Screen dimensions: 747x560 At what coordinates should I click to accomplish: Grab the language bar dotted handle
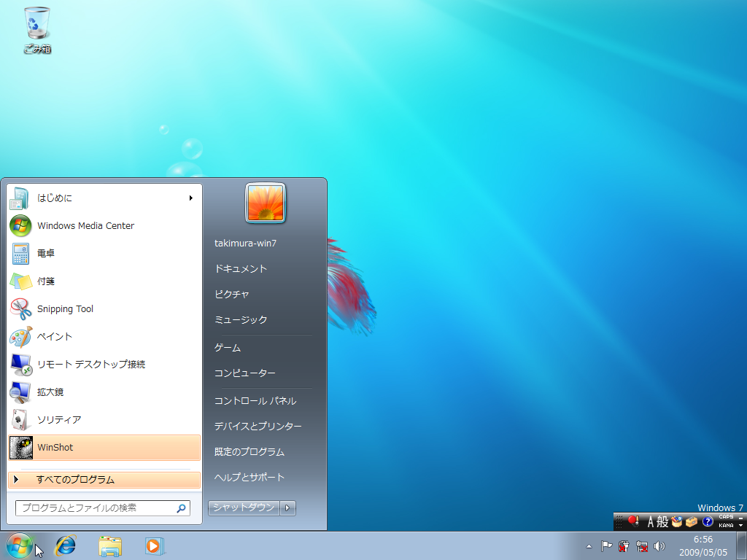tap(619, 522)
